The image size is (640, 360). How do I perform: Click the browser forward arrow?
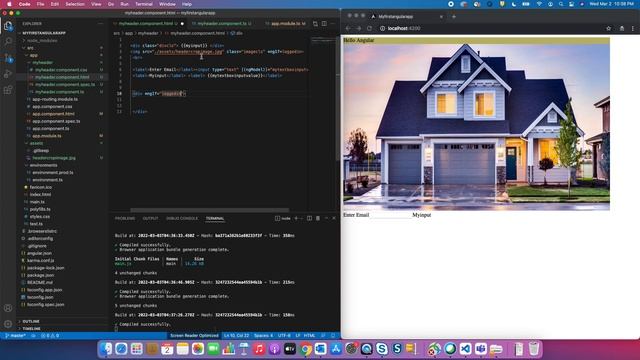(359, 29)
